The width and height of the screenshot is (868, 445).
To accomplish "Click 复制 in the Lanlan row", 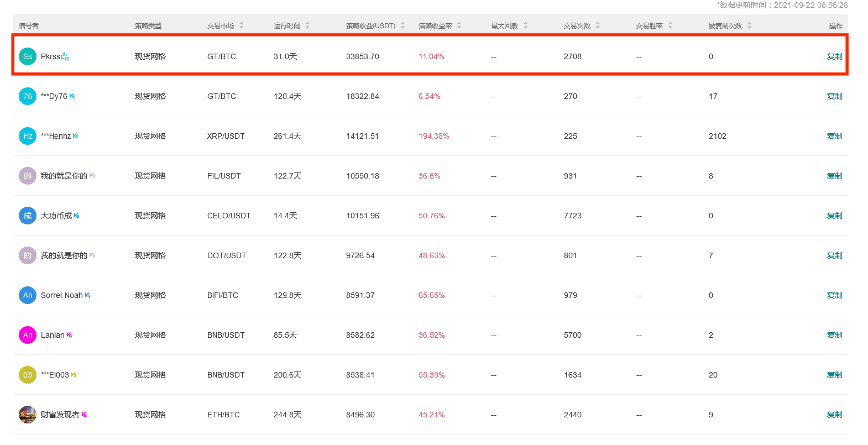I will [834, 335].
